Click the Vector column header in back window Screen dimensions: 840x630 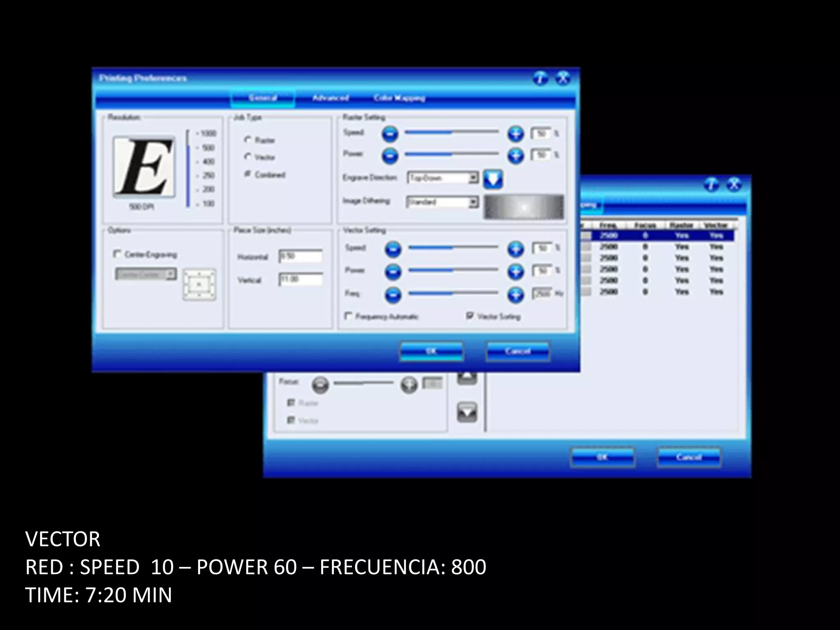pyautogui.click(x=716, y=225)
